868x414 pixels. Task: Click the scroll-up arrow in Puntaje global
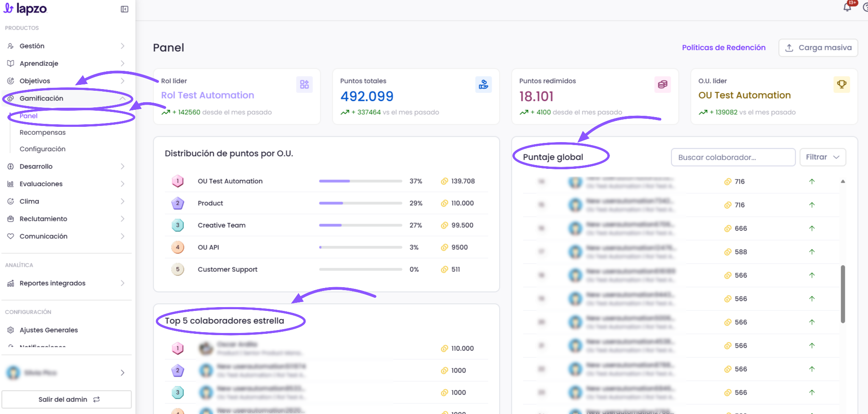coord(843,182)
